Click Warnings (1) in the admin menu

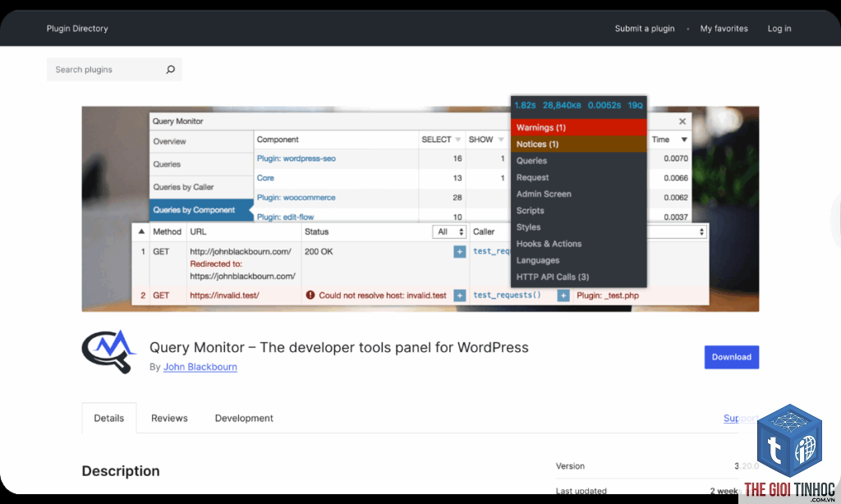(579, 127)
